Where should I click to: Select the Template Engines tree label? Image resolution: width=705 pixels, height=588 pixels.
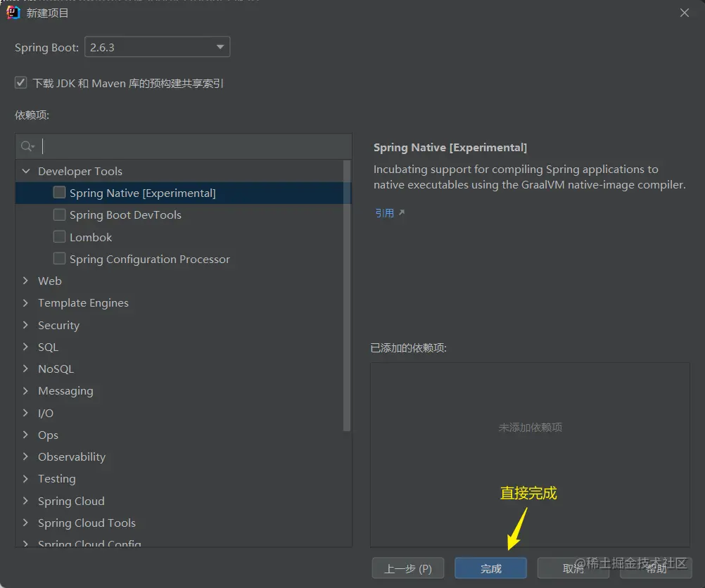[83, 303]
